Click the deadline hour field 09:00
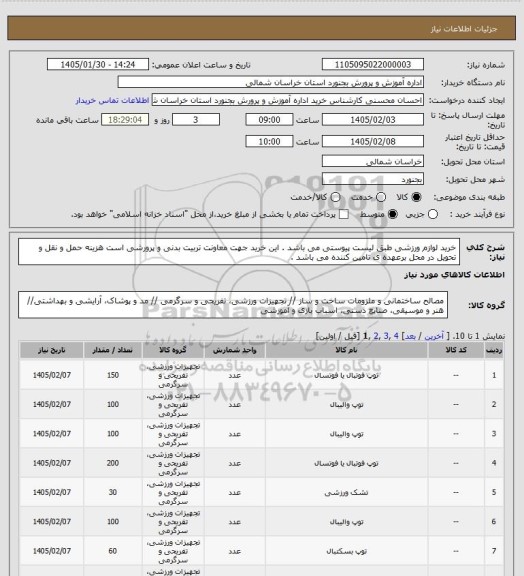The height and width of the screenshot is (576, 524). coord(269,120)
